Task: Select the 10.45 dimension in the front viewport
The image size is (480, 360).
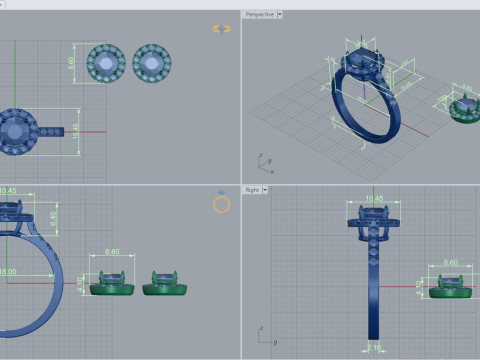Action: [x=8, y=191]
